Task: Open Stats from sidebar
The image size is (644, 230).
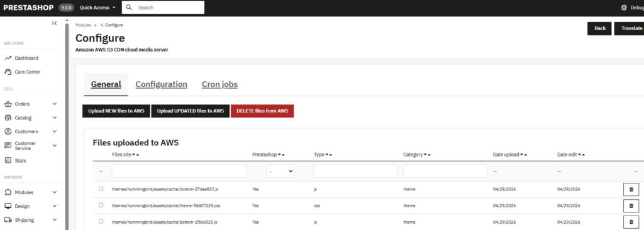Action: (21, 161)
